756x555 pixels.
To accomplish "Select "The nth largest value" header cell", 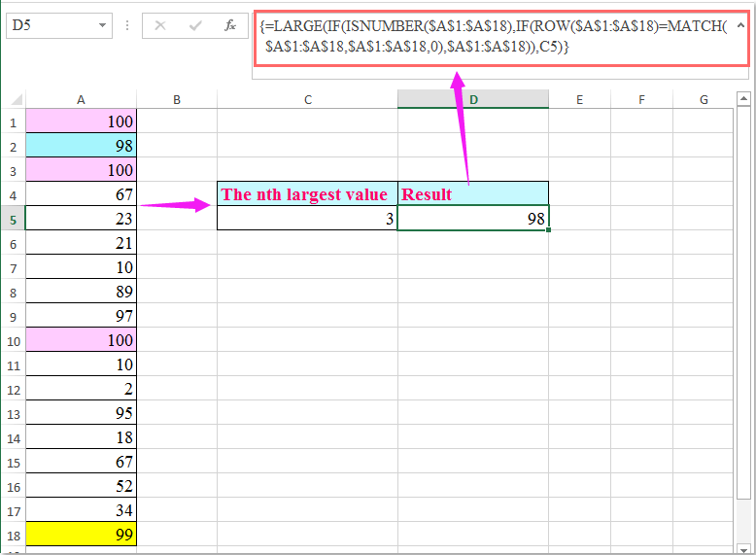I will point(307,193).
